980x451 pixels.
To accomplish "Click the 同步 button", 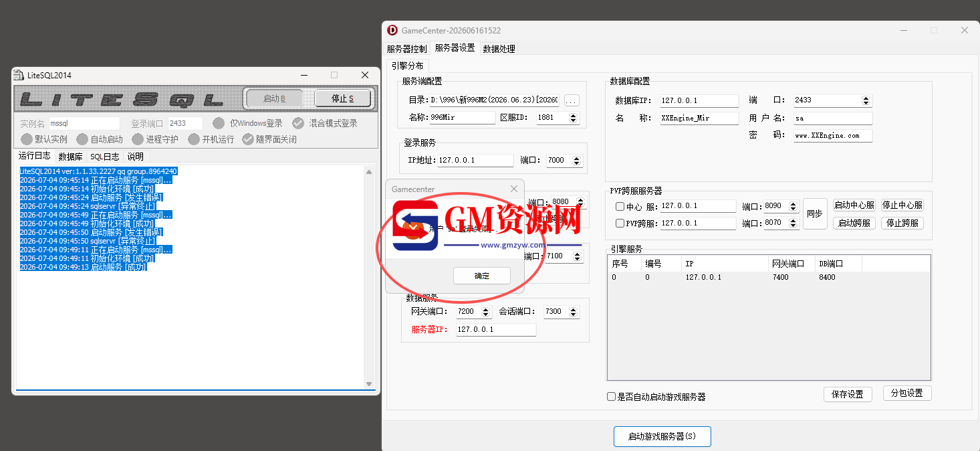I will point(815,214).
